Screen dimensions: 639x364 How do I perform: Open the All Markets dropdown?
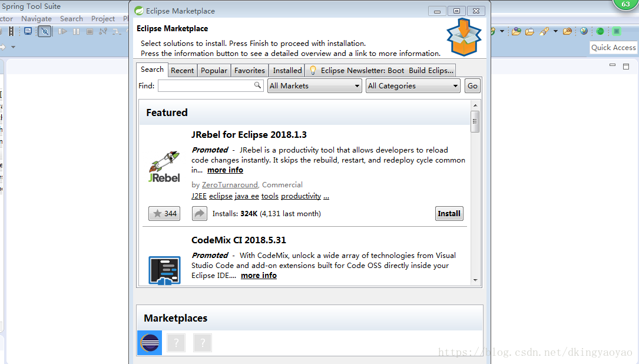coord(314,86)
